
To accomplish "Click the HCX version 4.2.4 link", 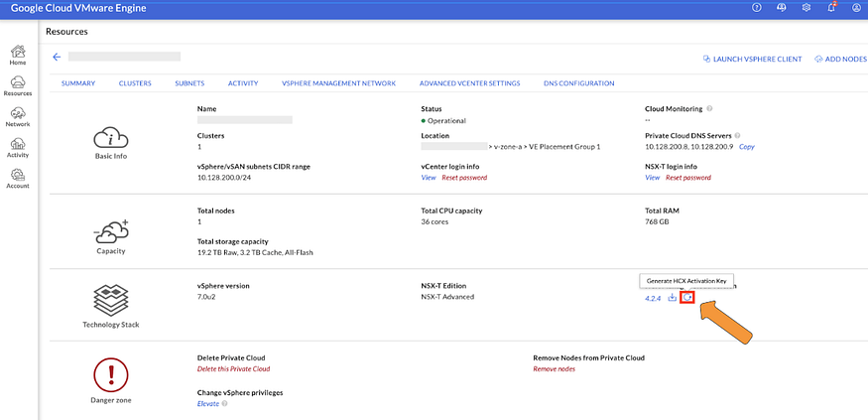I will click(x=653, y=298).
